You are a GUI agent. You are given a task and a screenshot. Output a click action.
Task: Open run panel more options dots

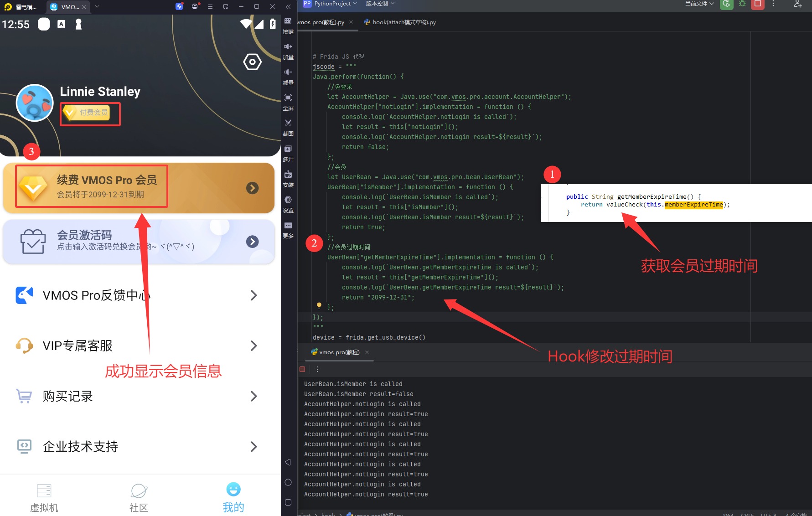click(x=317, y=369)
